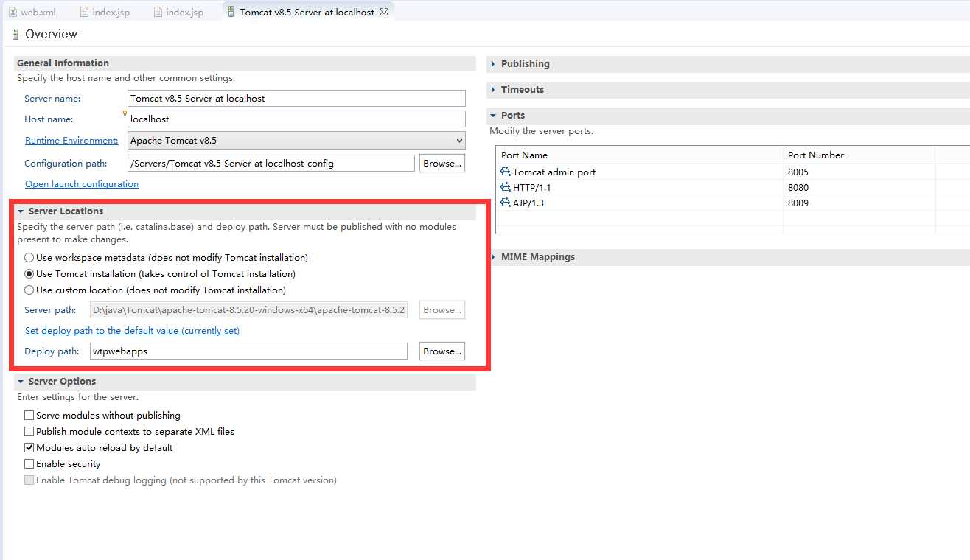970x560 pixels.
Task: Click port number 8009 cell
Action: 859,203
